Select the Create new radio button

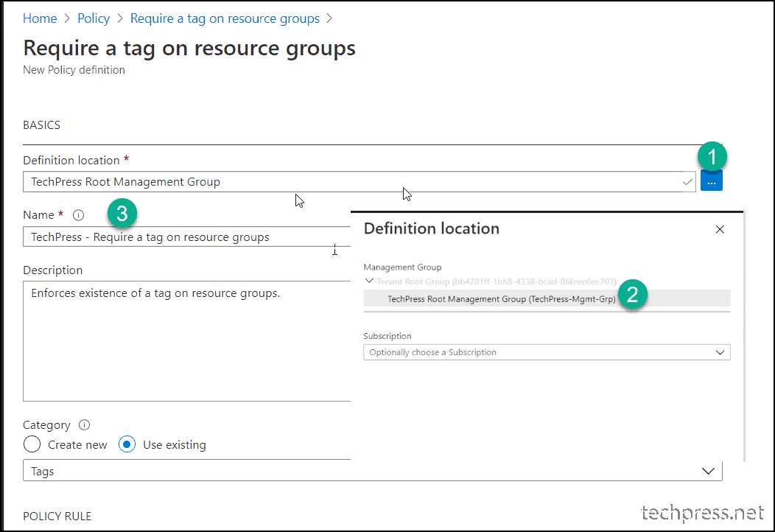click(32, 444)
